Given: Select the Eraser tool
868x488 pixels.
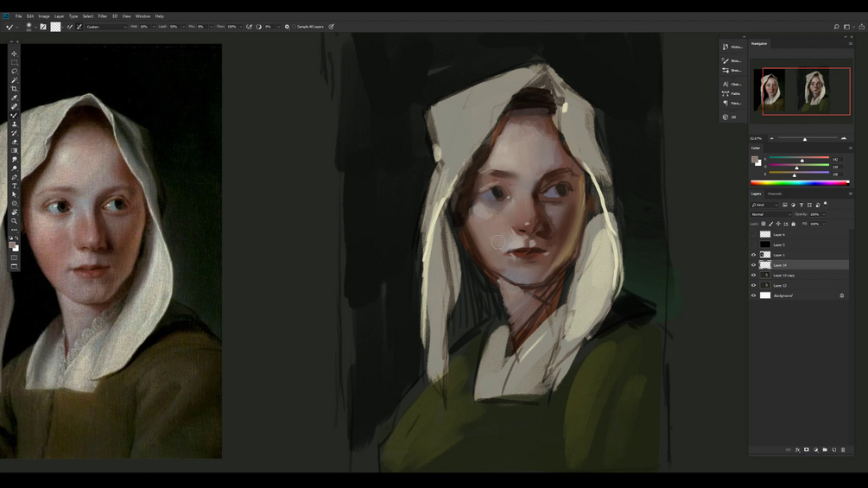Looking at the screenshot, I should coord(15,143).
